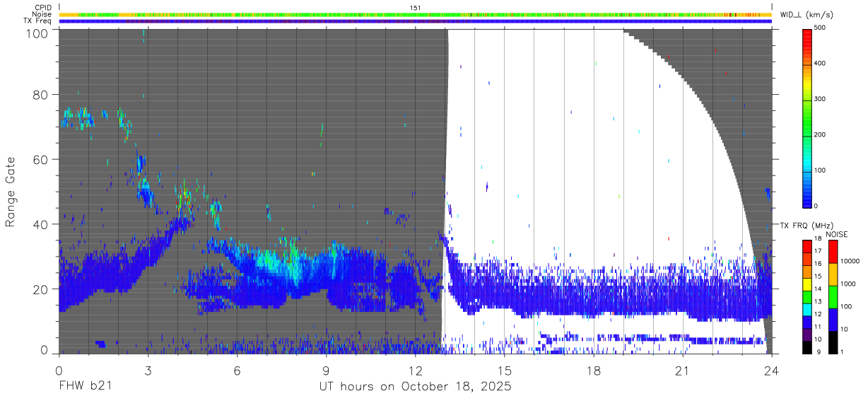
Task: Click the 14 MHz tick label
Action: click(x=818, y=289)
